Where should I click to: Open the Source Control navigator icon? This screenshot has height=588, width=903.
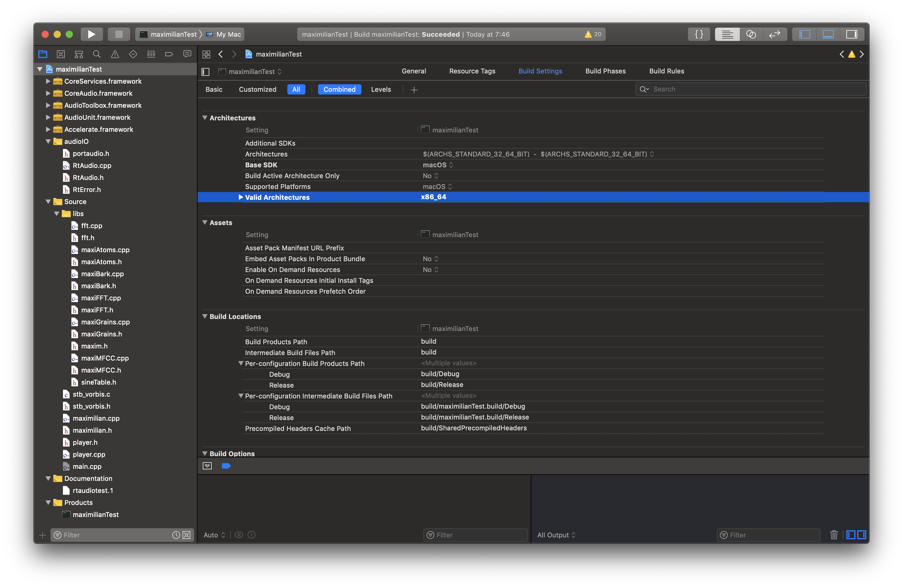click(61, 54)
